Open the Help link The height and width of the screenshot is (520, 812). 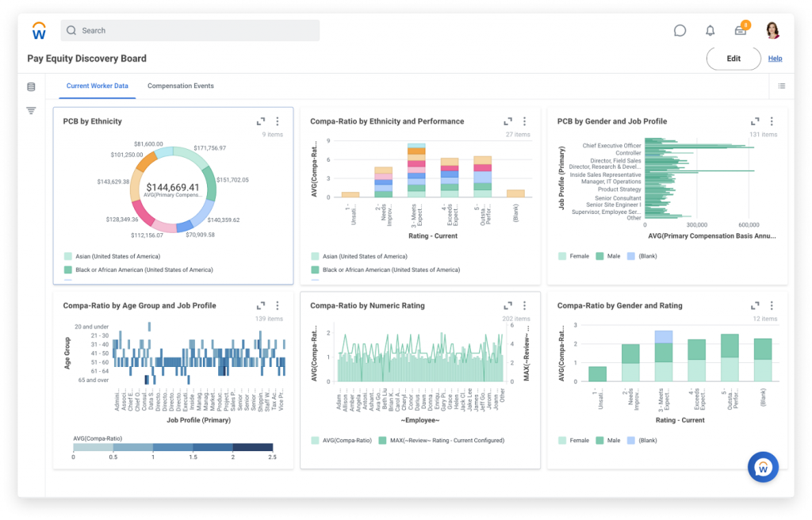pos(775,59)
